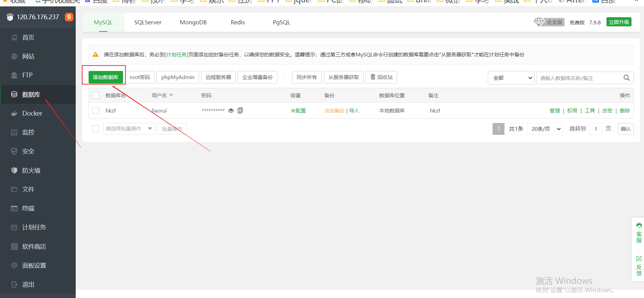644x298 pixels.
Task: Click the 权限 action for hkzf
Action: coord(572,110)
